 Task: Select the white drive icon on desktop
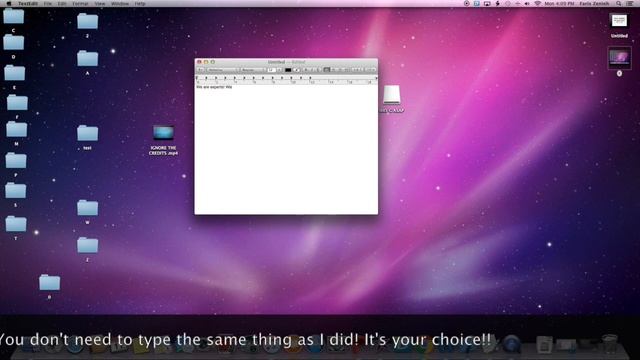(x=392, y=95)
